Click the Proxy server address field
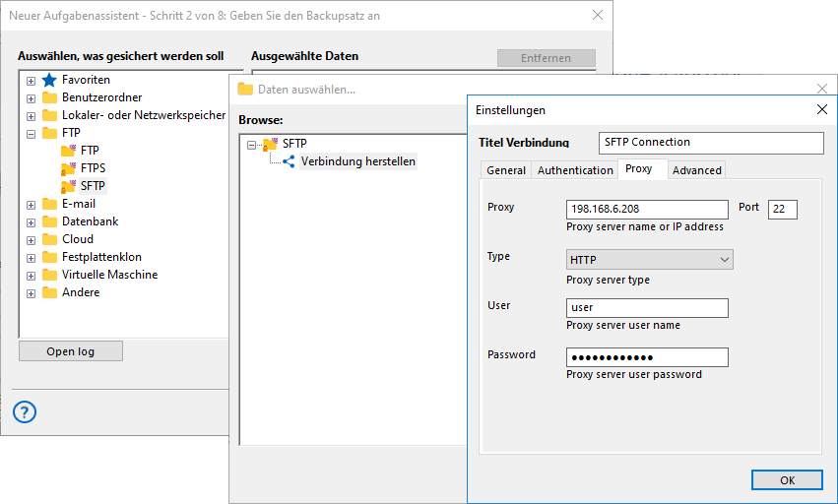This screenshot has width=838, height=504. coord(647,209)
